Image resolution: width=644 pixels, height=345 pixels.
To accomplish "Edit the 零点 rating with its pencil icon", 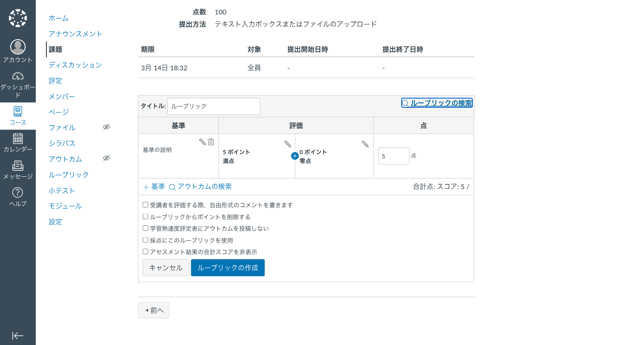I will 365,144.
